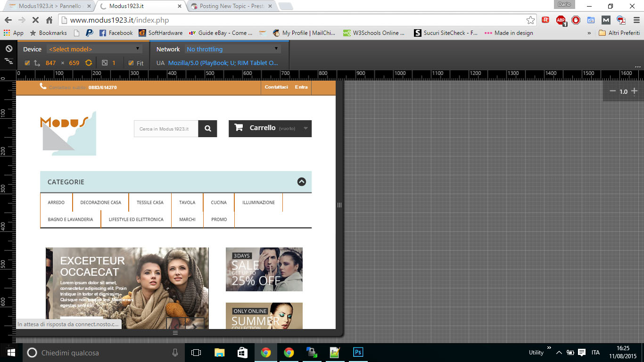Collapse the Categorie menu
The height and width of the screenshot is (362, 644).
click(302, 182)
